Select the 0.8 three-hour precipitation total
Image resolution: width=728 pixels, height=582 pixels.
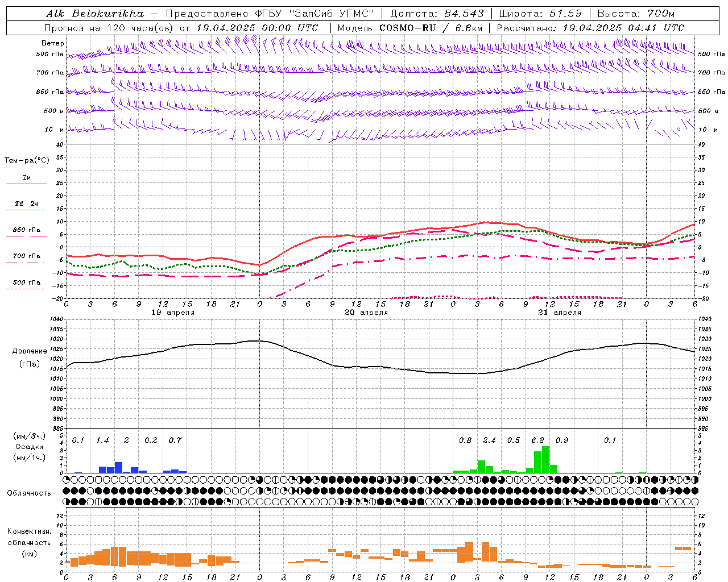(x=465, y=440)
